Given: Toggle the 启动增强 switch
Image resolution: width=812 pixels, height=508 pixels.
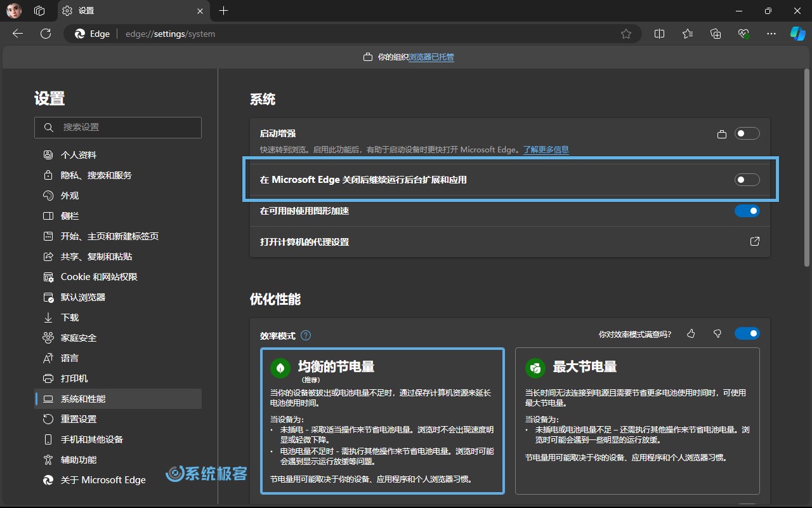Looking at the screenshot, I should [747, 133].
